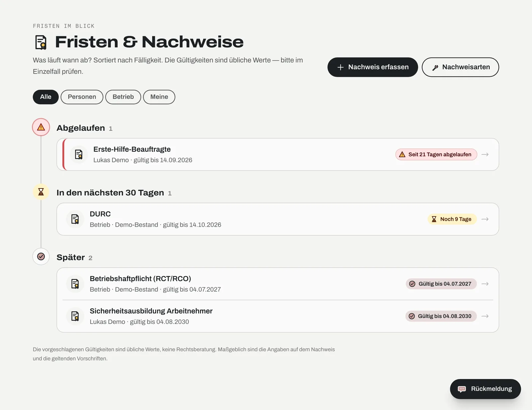Image resolution: width=532 pixels, height=410 pixels.
Task: Select the Alle filter tab
Action: pyautogui.click(x=46, y=97)
